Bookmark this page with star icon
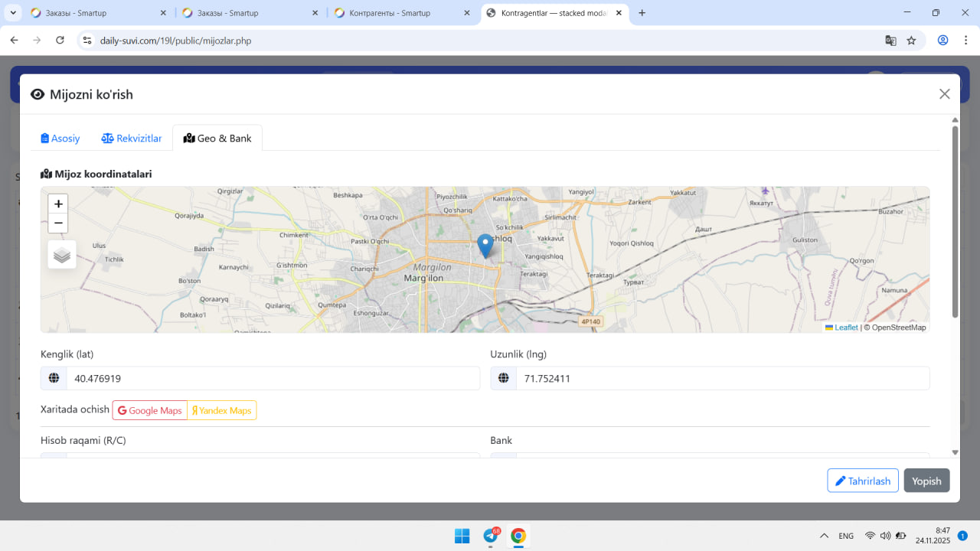The height and width of the screenshot is (551, 980). coord(911,41)
